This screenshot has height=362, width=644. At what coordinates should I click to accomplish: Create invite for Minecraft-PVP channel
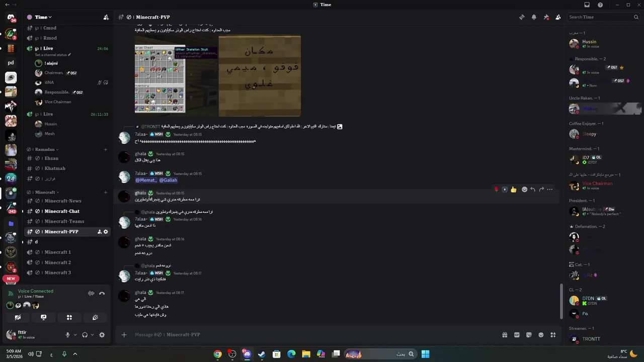(x=99, y=232)
